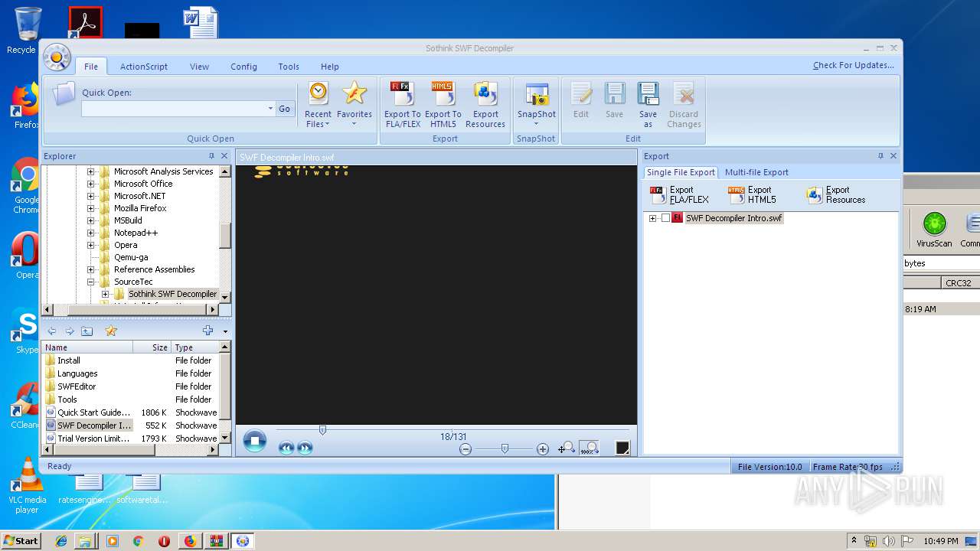Add folder to favorites star icon

pos(111,331)
